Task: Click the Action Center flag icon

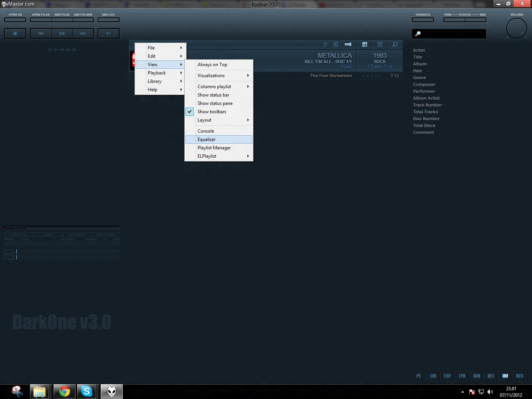Action: point(472,392)
